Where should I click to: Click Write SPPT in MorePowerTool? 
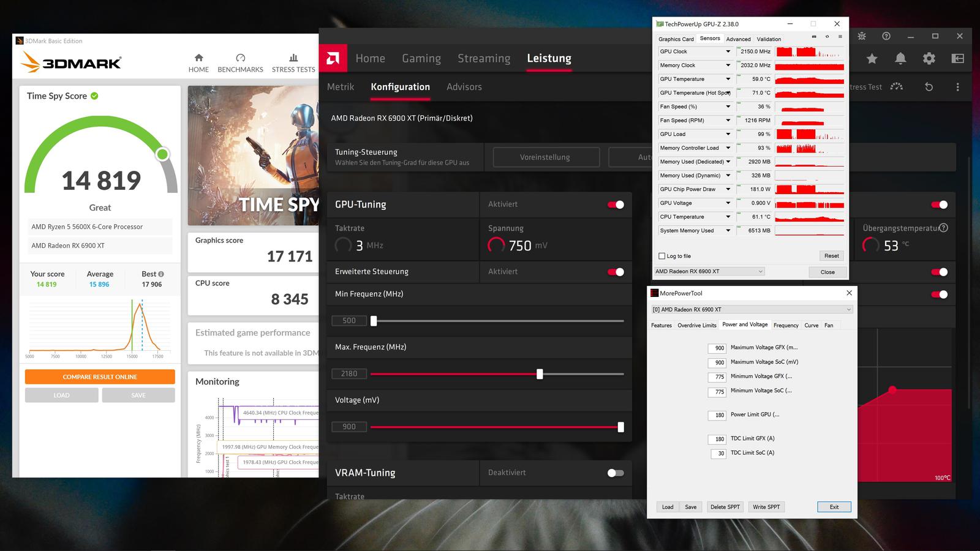pyautogui.click(x=766, y=507)
